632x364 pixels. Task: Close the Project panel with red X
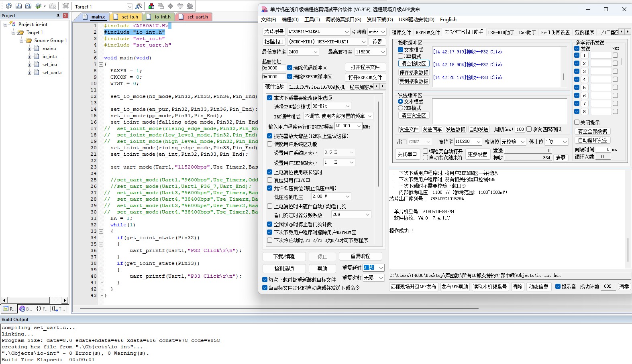coord(65,16)
